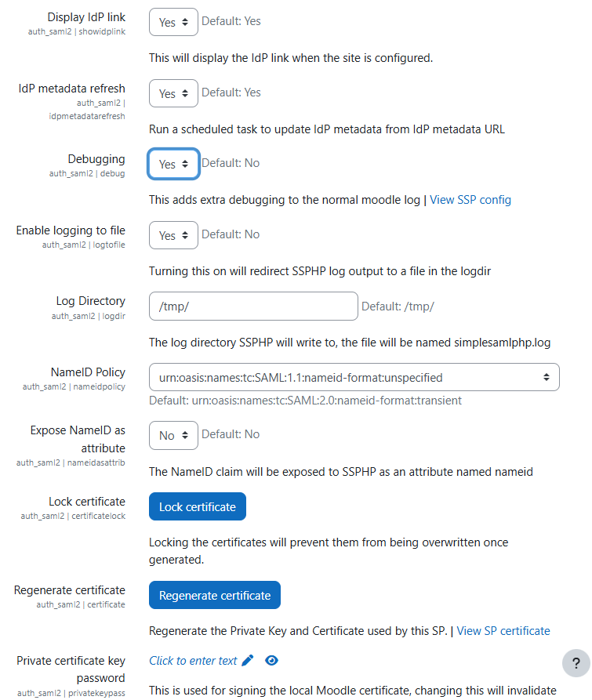Open the Enable logging to file dropdown
The width and height of the screenshot is (592, 700).
[173, 235]
